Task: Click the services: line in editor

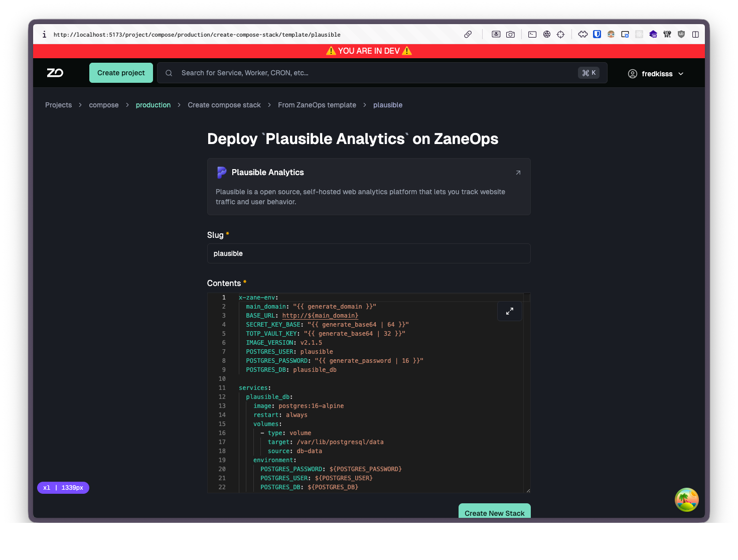Action: pyautogui.click(x=255, y=388)
